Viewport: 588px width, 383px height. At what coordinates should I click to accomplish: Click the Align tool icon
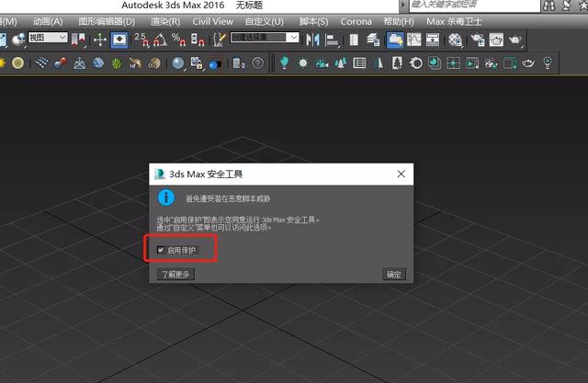[x=332, y=39]
